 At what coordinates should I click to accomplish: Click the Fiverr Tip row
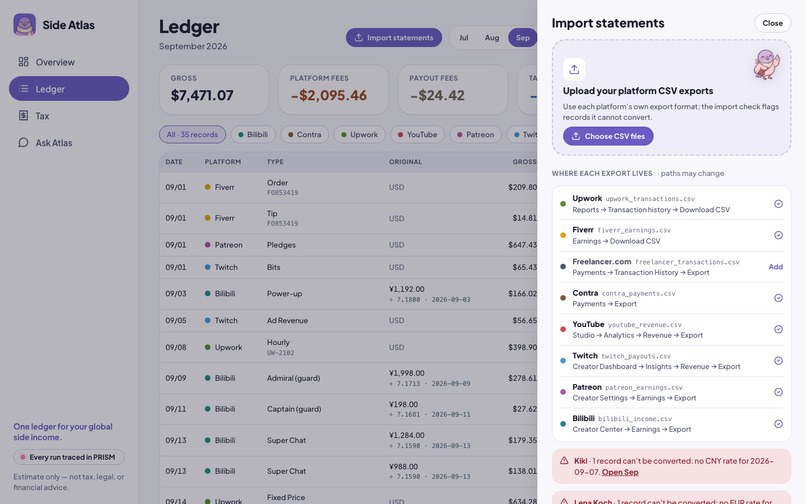point(348,218)
